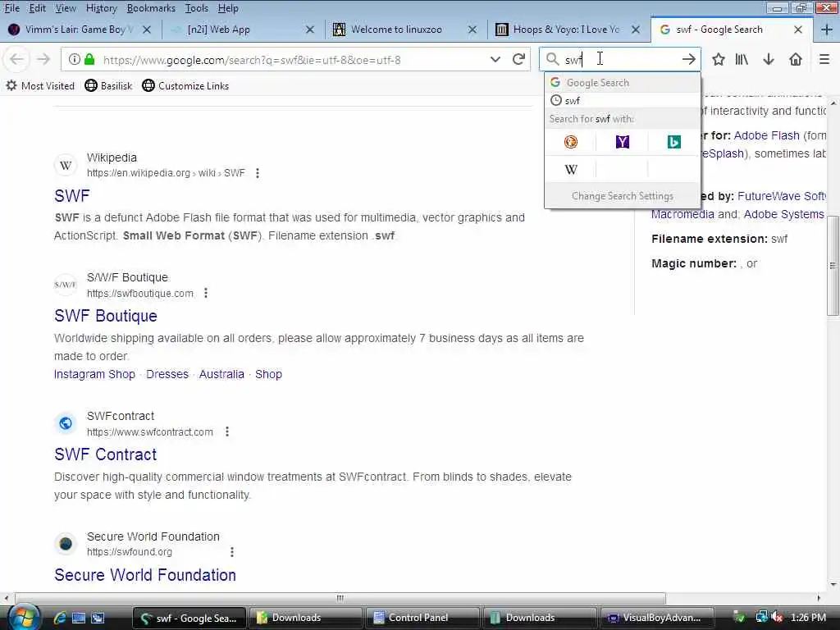840x630 pixels.
Task: Follow the Adobe Flash knowledge panel link
Action: coord(767,135)
